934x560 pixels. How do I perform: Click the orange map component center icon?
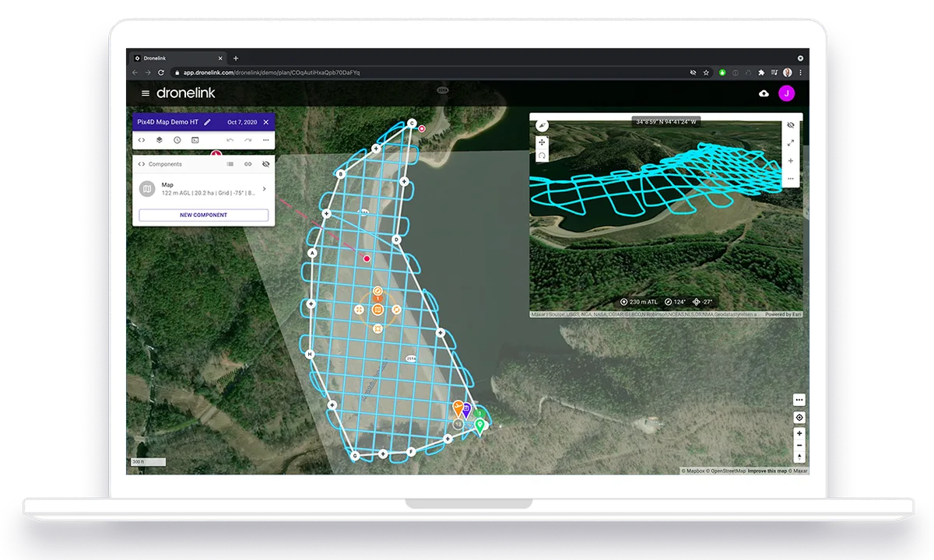point(377,310)
